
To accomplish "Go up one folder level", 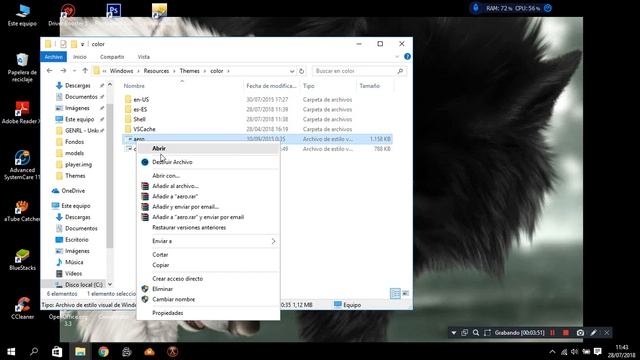I will [85, 71].
